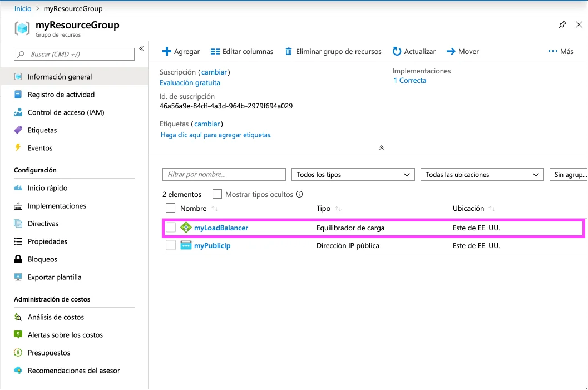Screen dimensions: 588x390
Task: Open the Todos los tipos dropdown
Action: (x=353, y=174)
